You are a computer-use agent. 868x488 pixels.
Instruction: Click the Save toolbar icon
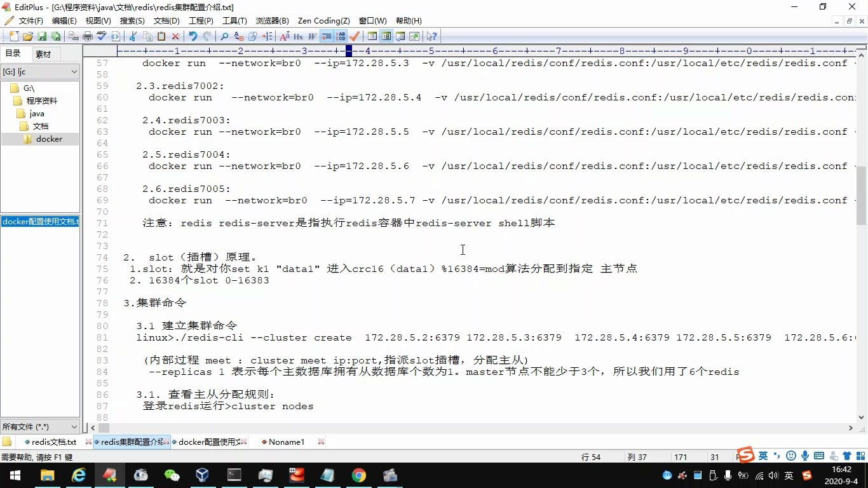pyautogui.click(x=42, y=36)
